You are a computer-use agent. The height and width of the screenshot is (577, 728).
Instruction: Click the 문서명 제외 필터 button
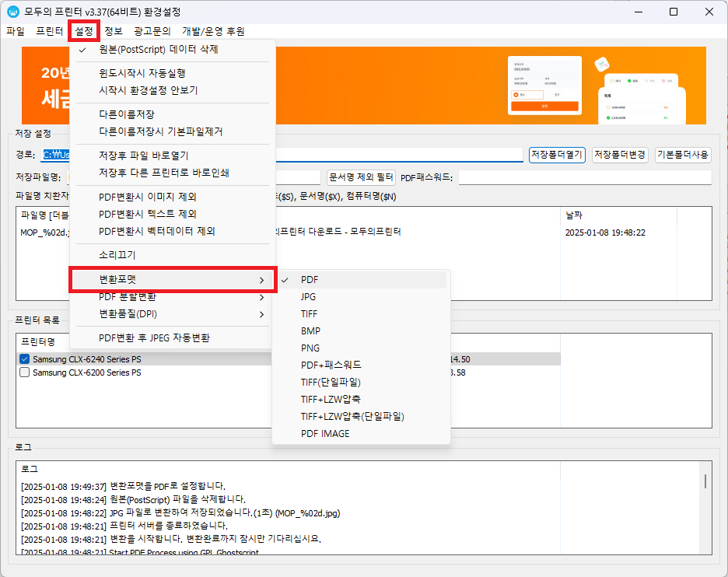pyautogui.click(x=361, y=177)
